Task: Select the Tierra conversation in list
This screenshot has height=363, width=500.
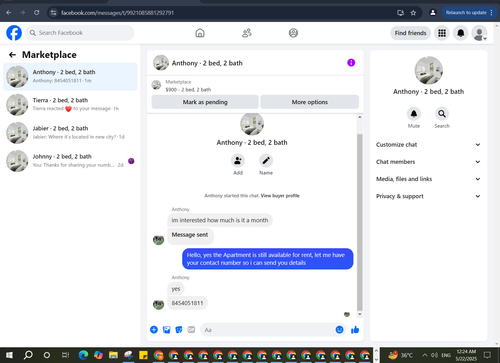Action: point(70,105)
